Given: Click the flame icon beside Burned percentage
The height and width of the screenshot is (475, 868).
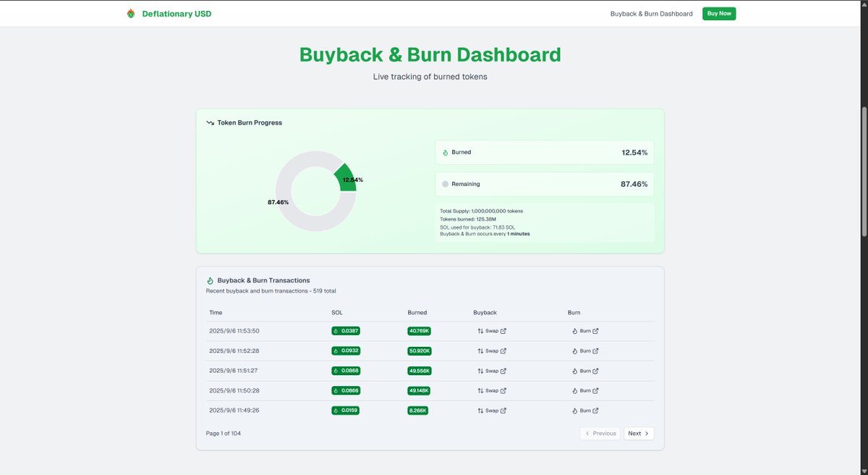Looking at the screenshot, I should click(446, 153).
